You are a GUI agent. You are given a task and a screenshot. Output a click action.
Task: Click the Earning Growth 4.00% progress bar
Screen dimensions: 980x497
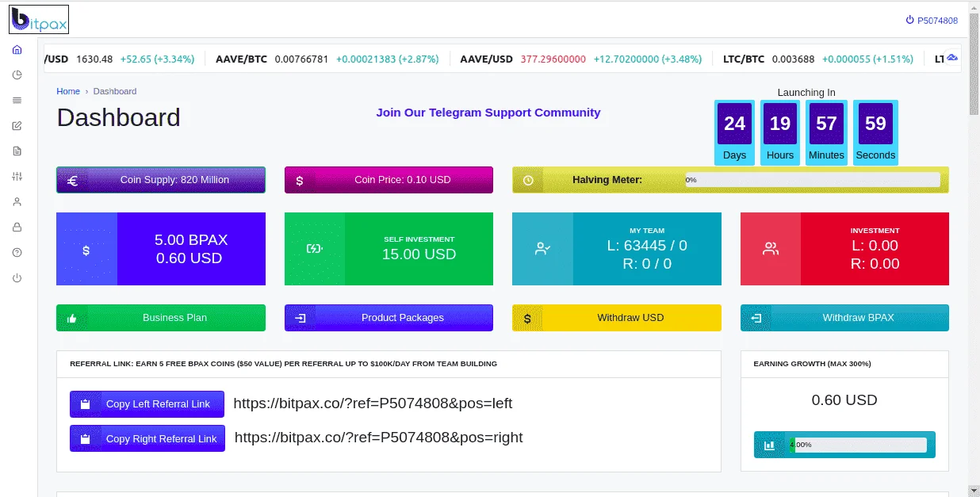pyautogui.click(x=857, y=445)
